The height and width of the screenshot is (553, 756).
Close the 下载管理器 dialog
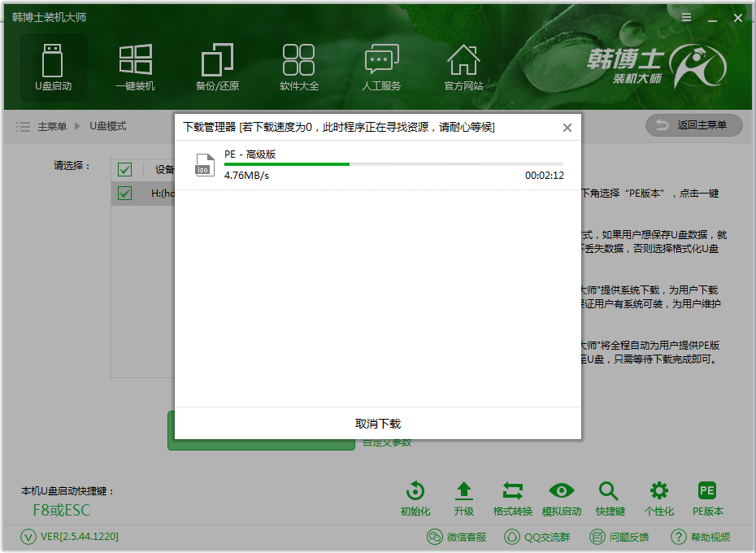point(567,128)
